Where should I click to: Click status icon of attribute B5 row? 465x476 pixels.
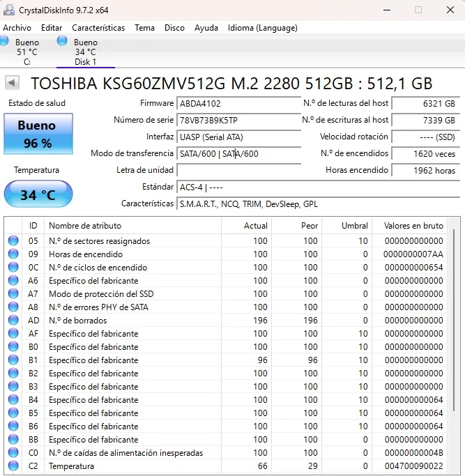[x=13, y=413]
